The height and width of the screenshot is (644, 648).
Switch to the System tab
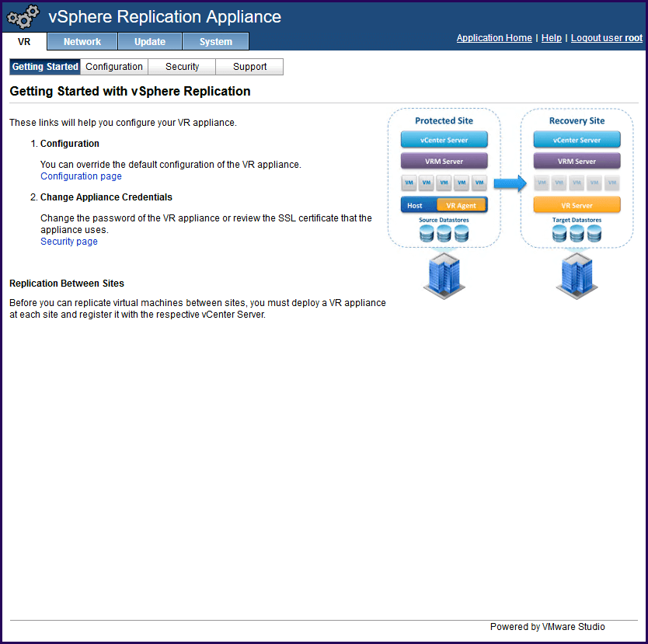click(216, 42)
